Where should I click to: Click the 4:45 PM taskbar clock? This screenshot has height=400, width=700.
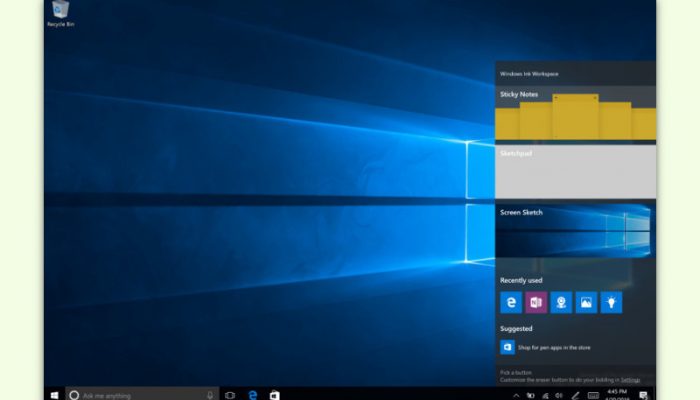[x=617, y=395]
